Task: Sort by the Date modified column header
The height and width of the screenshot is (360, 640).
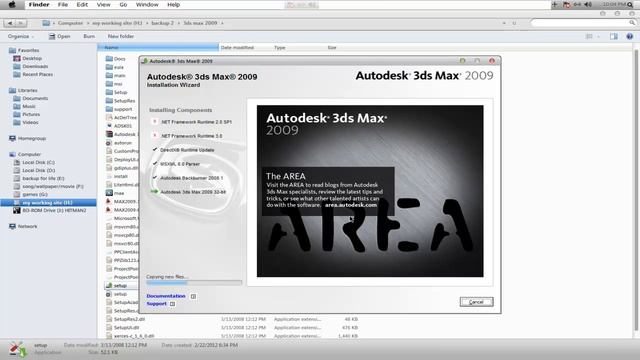Action: click(237, 48)
